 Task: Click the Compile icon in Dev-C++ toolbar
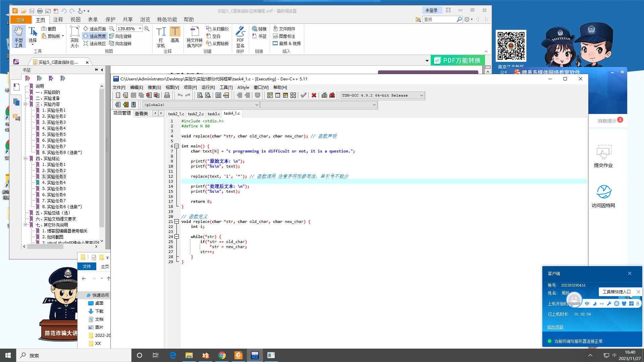pos(270,96)
